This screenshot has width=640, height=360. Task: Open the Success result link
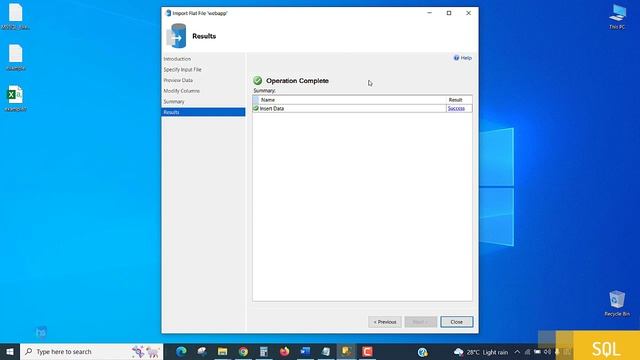pos(456,109)
